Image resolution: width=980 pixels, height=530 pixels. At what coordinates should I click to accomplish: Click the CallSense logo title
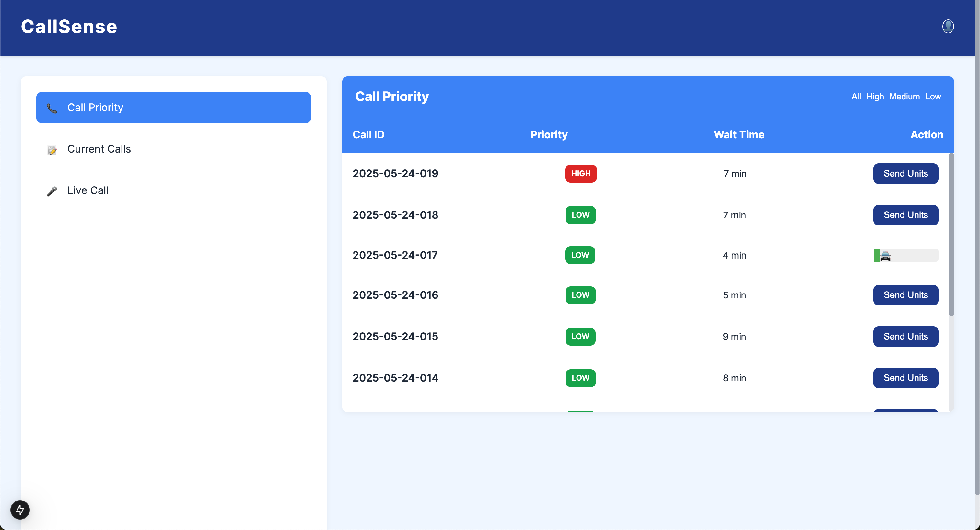(x=69, y=27)
